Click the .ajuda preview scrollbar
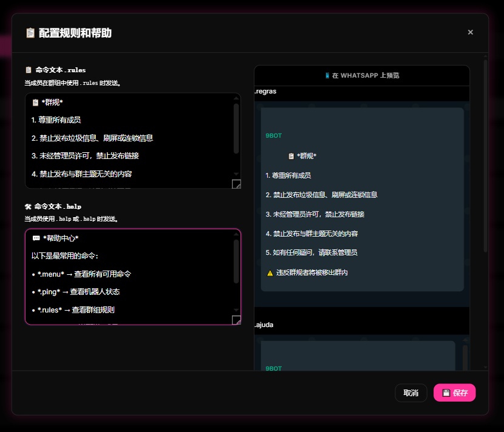Image resolution: width=504 pixels, height=432 pixels. (465, 357)
